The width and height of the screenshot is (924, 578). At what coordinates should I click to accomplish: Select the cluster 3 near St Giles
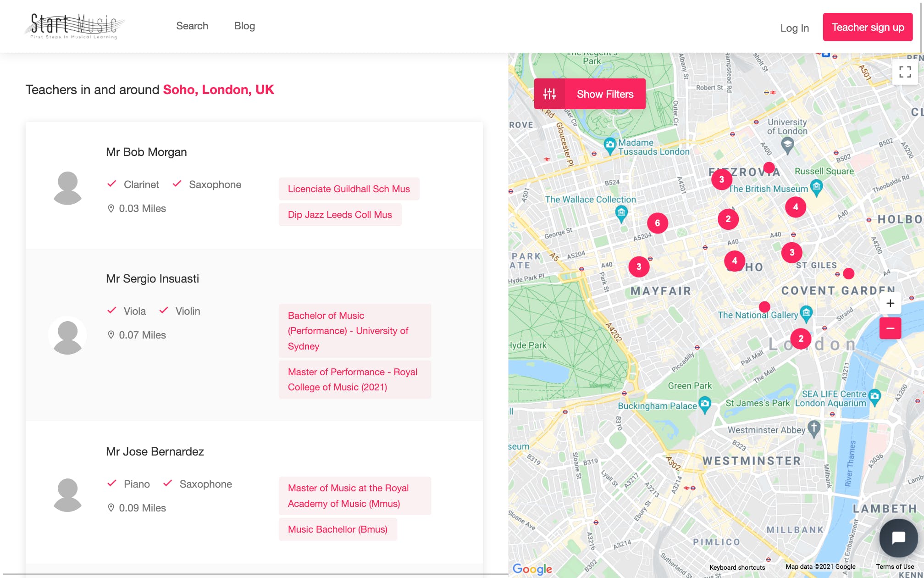tap(792, 252)
